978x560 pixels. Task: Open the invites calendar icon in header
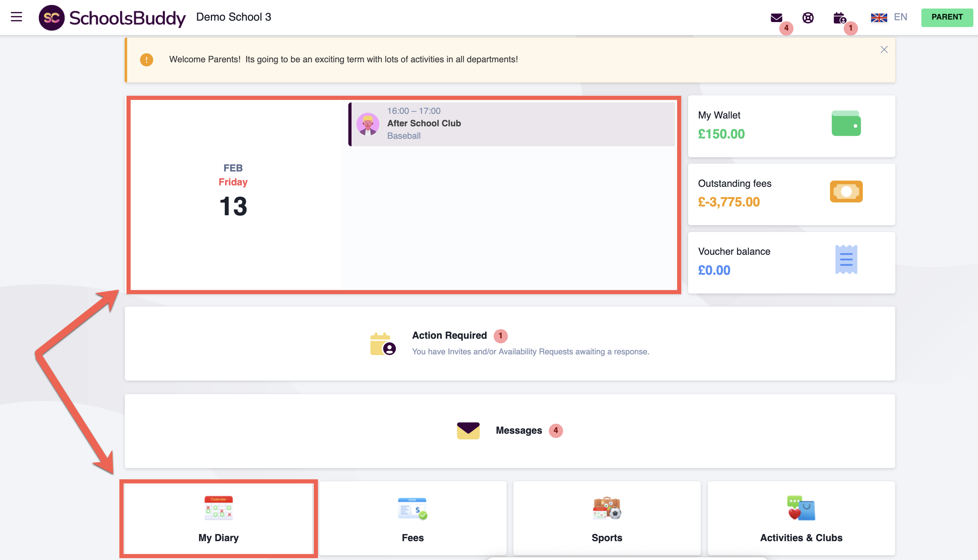pyautogui.click(x=839, y=18)
